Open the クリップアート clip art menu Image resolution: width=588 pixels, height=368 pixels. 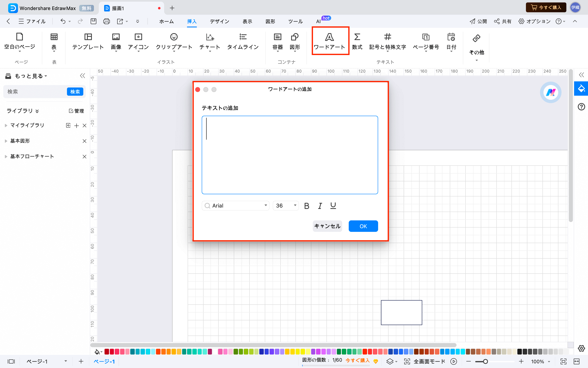pyautogui.click(x=174, y=42)
